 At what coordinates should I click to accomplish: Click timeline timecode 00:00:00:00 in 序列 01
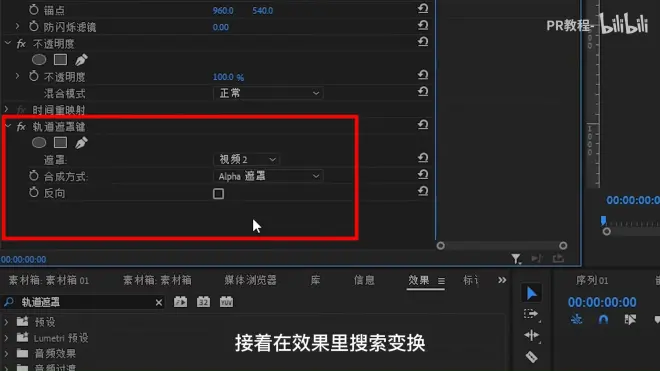[x=602, y=302]
